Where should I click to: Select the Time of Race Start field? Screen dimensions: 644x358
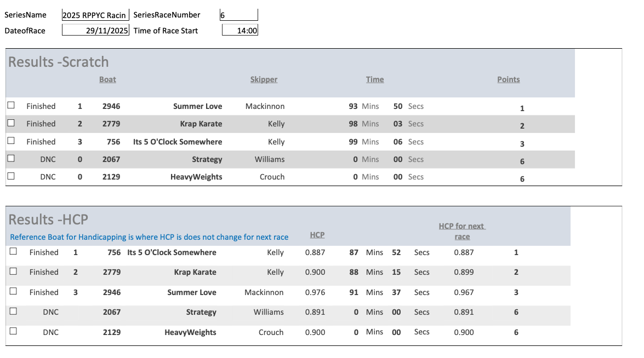(x=240, y=31)
